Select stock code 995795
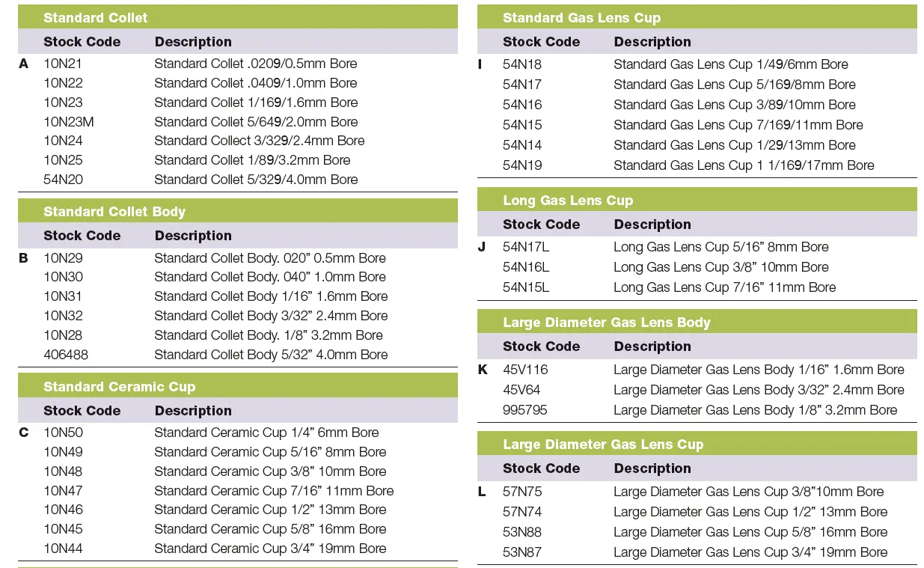Screen dimensions: 924x568 pyautogui.click(x=525, y=410)
